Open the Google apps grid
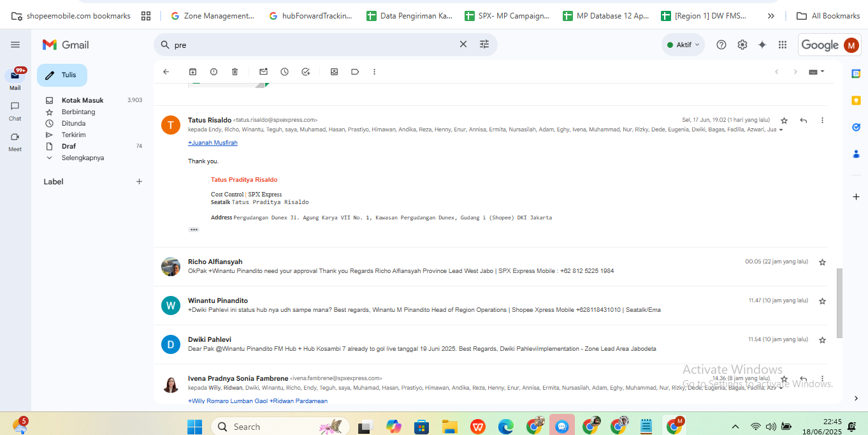 [783, 45]
